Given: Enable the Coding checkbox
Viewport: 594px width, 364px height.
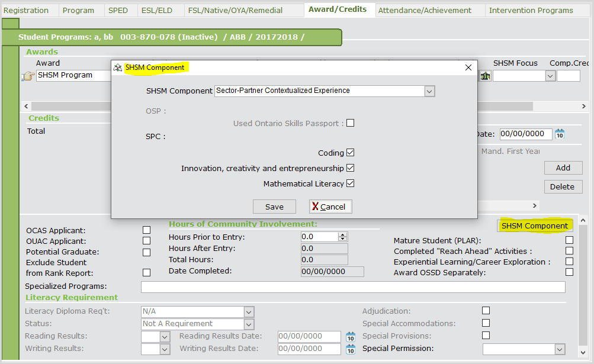Looking at the screenshot, I should (351, 152).
